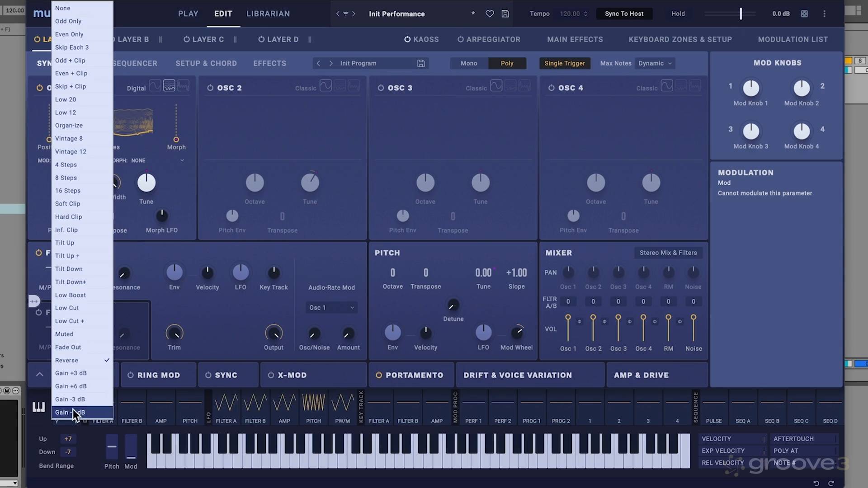Open Max Notes Dynamic dropdown

[x=655, y=63]
